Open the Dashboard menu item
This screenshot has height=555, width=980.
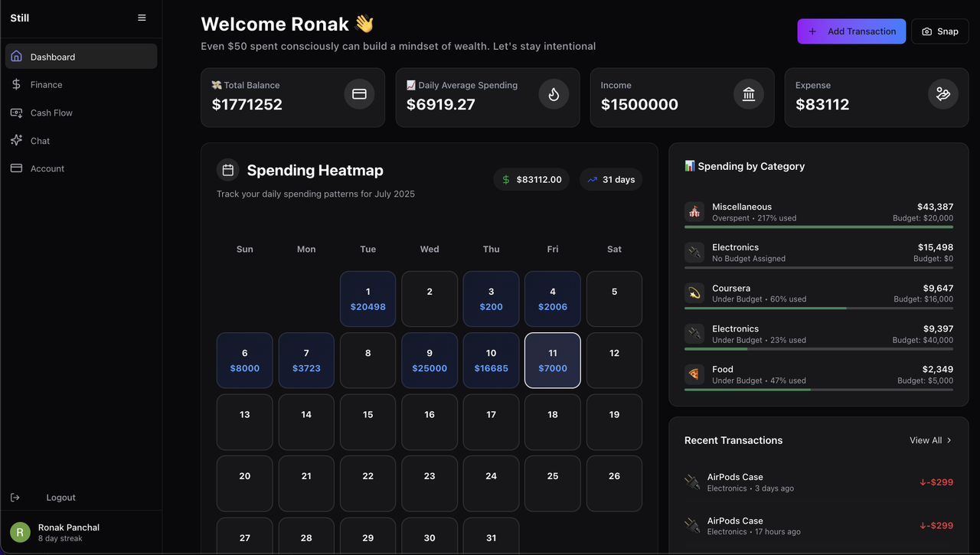point(81,57)
